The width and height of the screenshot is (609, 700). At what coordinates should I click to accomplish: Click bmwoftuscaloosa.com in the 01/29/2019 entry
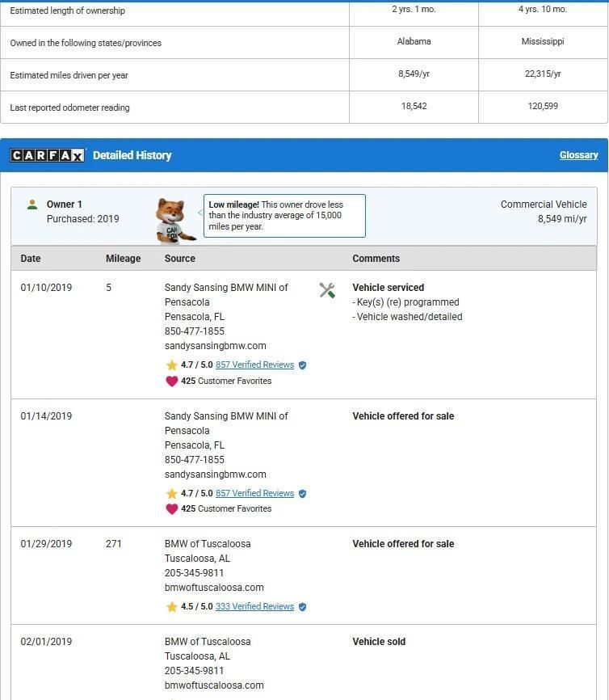point(214,588)
